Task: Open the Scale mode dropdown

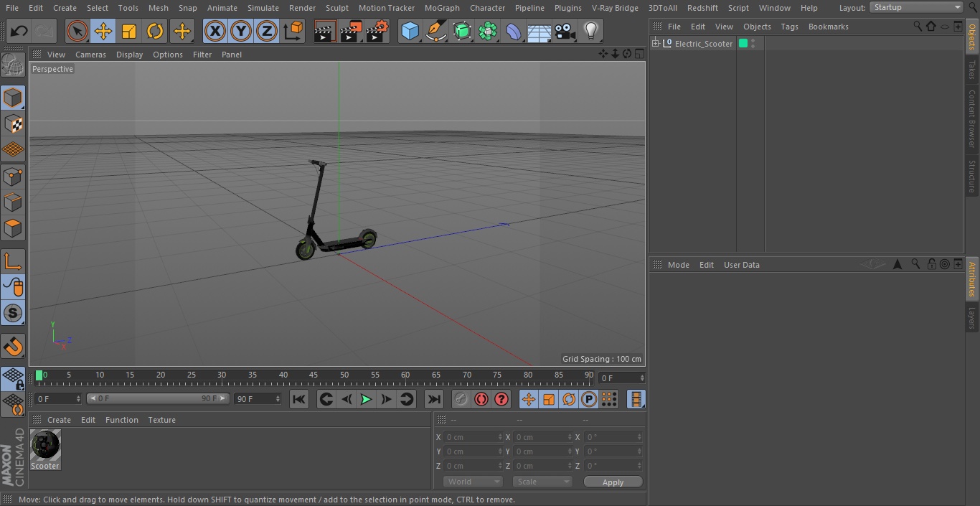Action: point(542,482)
